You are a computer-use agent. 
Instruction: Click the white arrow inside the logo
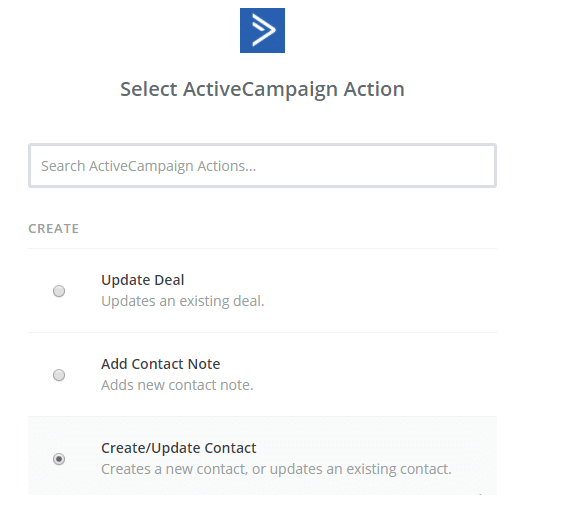[264, 30]
